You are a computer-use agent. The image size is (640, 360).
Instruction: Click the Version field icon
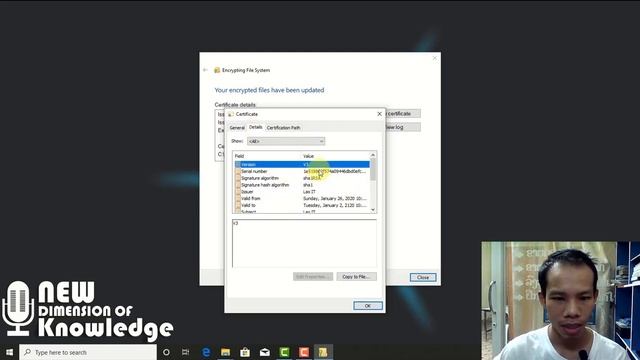(238, 164)
